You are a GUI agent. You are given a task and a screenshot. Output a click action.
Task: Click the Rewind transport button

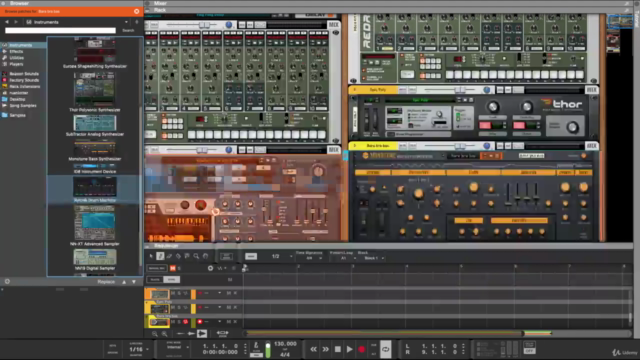313,349
